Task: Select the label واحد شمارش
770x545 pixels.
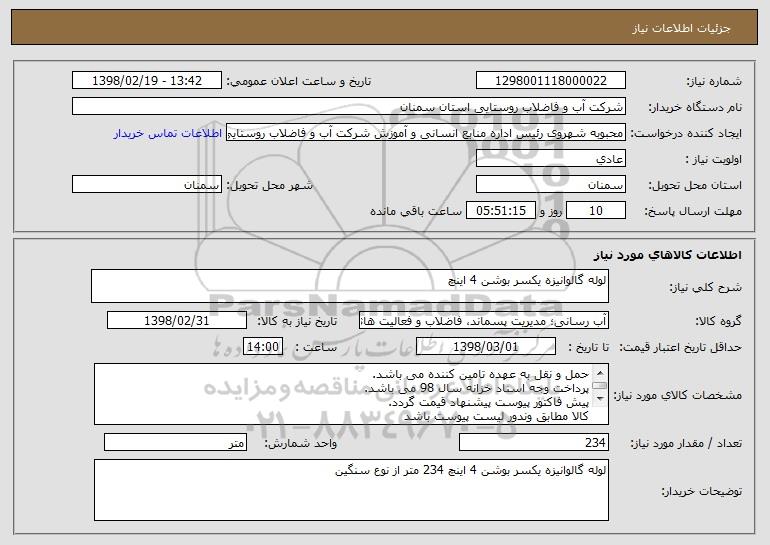Action: tap(301, 443)
